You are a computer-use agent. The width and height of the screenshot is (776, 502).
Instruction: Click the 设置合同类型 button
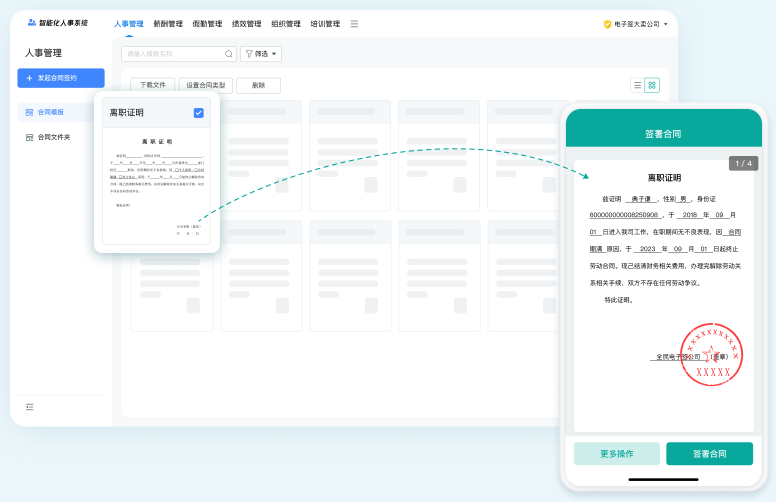pos(205,85)
